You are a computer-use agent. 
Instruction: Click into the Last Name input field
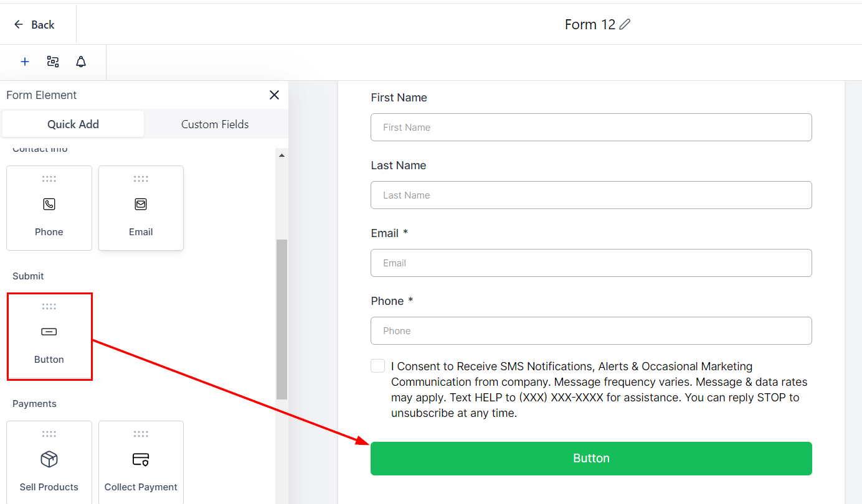[591, 195]
